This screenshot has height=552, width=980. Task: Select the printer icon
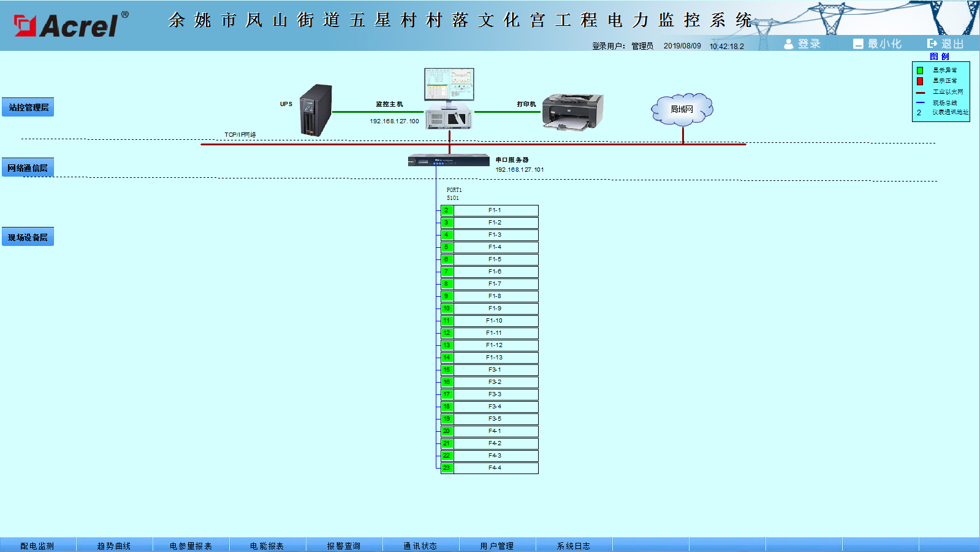572,111
